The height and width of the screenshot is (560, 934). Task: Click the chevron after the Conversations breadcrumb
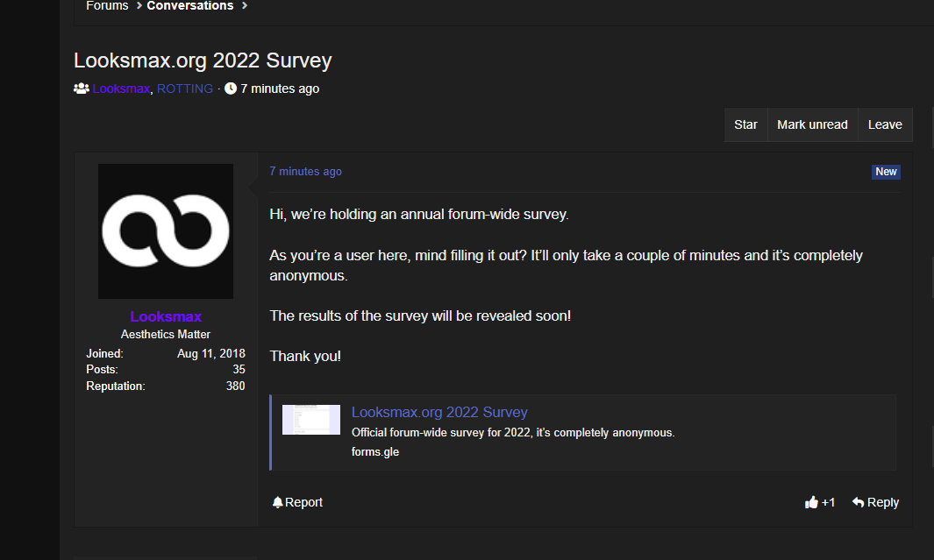[244, 5]
